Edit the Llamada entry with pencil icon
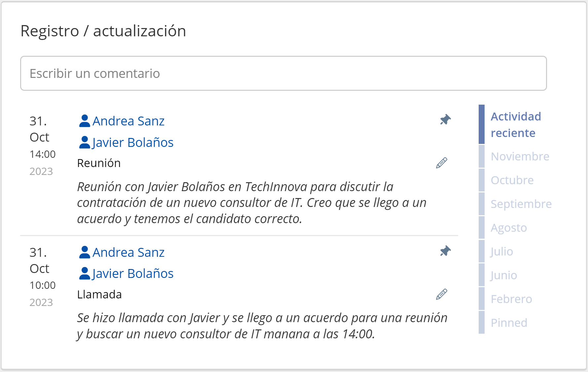This screenshot has height=372, width=588. (441, 294)
